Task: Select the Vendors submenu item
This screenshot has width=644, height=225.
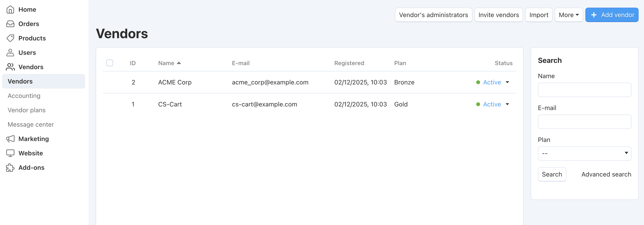Action: tap(44, 82)
